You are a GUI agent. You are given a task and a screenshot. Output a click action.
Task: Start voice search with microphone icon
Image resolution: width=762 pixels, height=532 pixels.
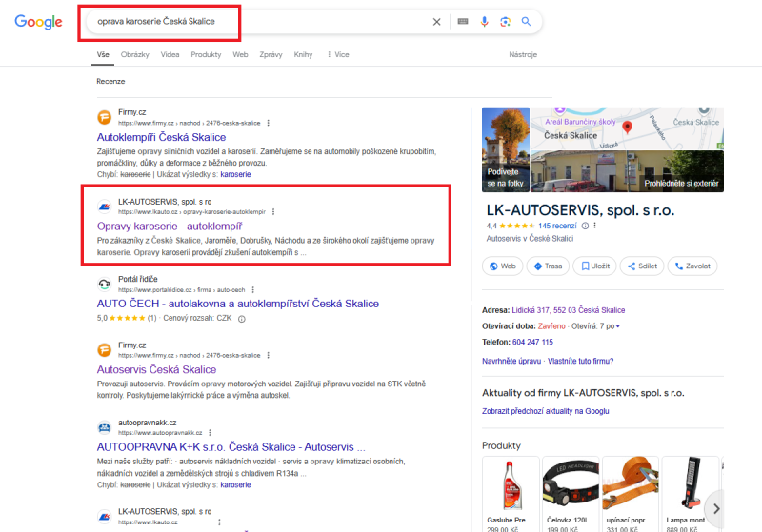coord(484,21)
